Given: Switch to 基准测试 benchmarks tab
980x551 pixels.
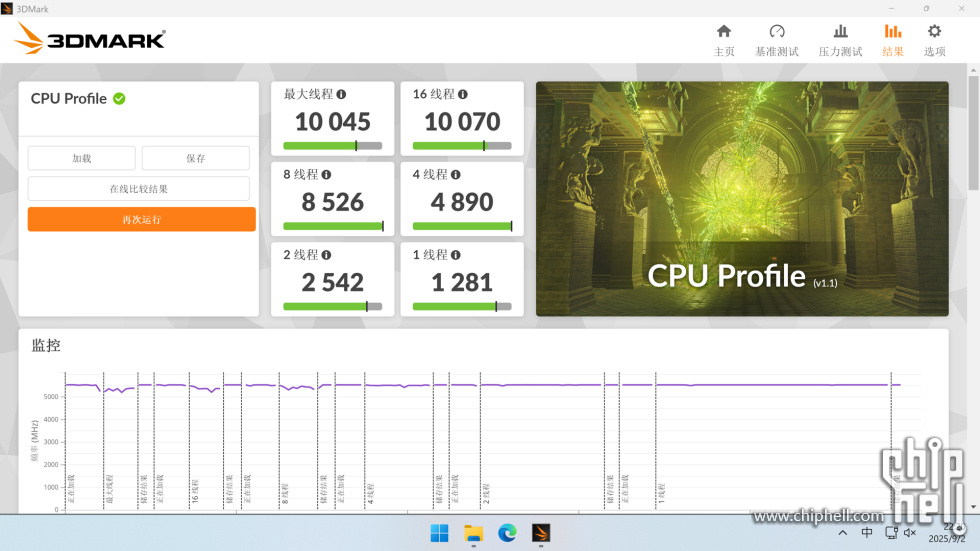Looking at the screenshot, I should click(x=777, y=40).
